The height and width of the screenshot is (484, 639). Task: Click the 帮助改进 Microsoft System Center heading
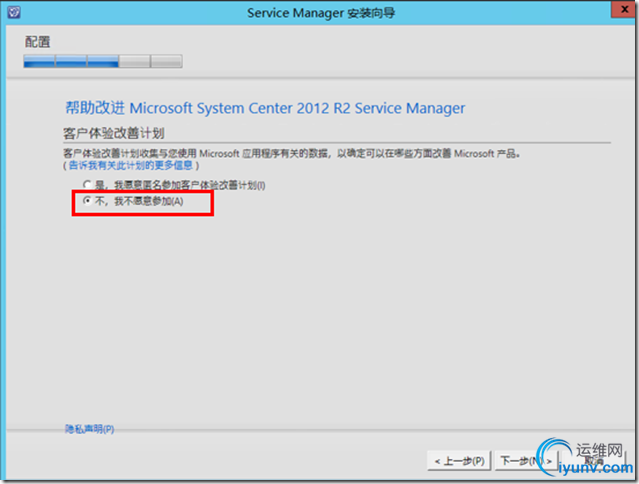click(x=264, y=108)
